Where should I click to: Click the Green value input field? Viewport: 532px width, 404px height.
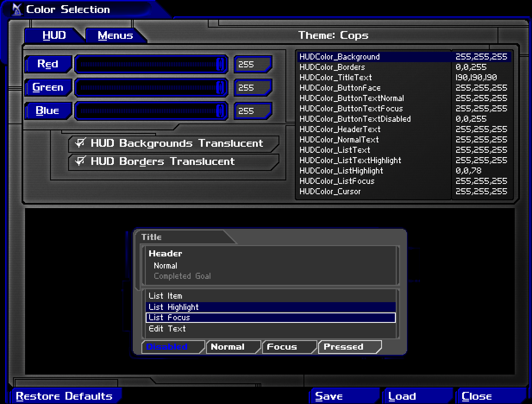point(253,88)
